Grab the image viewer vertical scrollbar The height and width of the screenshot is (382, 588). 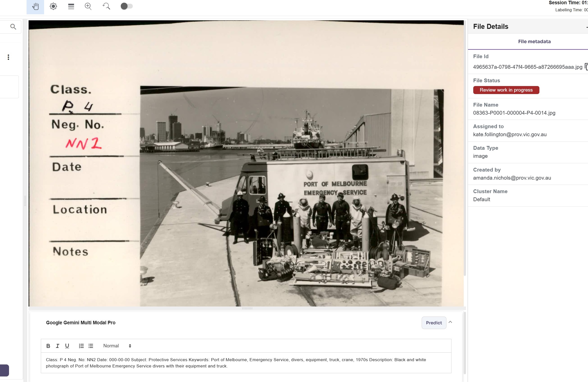tap(465, 148)
